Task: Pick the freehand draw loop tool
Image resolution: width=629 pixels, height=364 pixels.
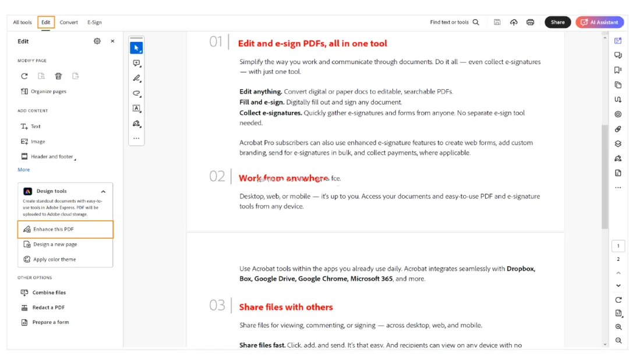Action: pyautogui.click(x=136, y=94)
